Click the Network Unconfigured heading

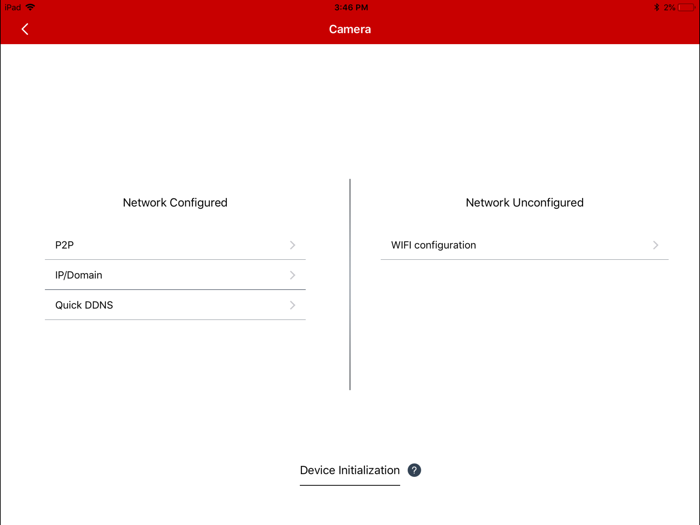[525, 203]
